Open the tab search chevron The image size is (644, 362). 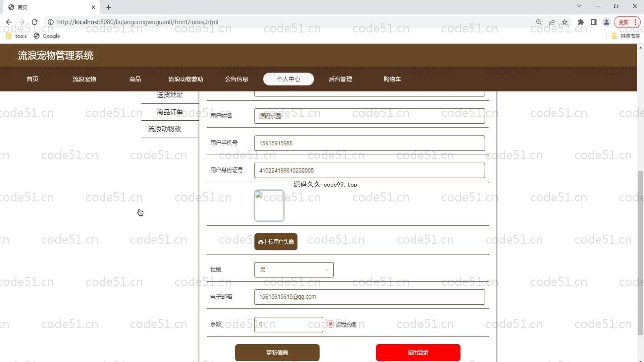(579, 6)
